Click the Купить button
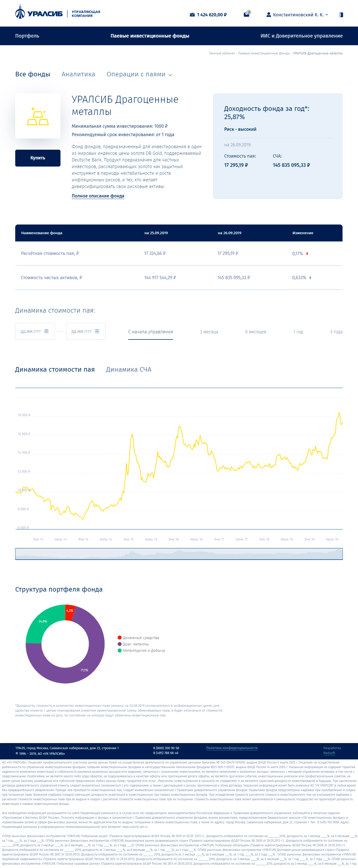 (38, 158)
